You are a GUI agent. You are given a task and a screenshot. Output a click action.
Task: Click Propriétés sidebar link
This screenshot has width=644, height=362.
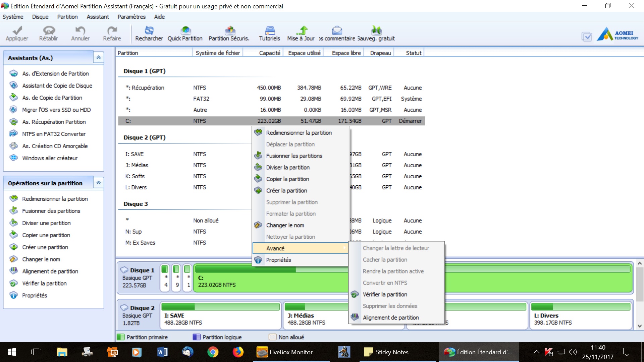coord(34,295)
